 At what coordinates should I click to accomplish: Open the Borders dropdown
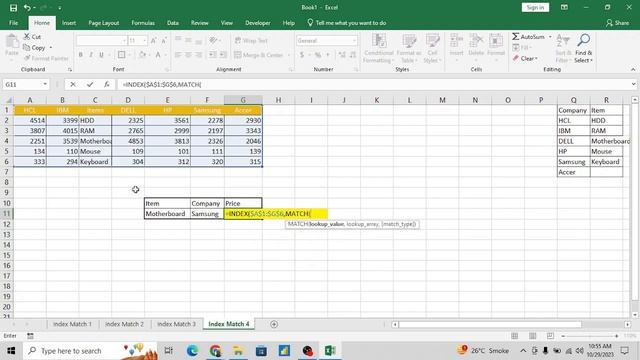click(x=130, y=55)
